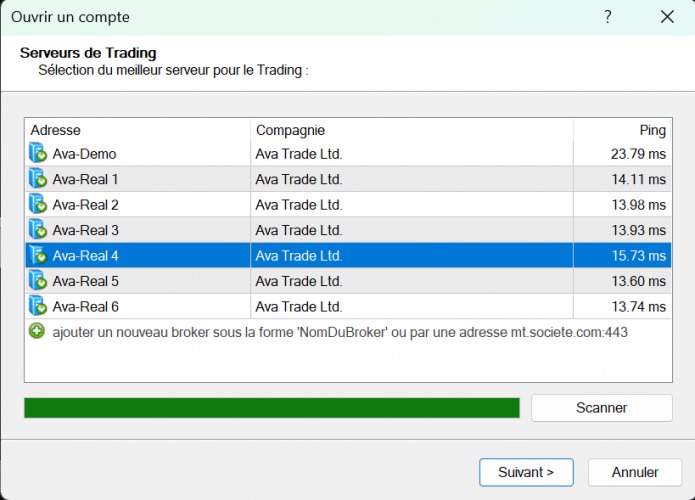Select the 13.60 ms ping value
The width and height of the screenshot is (695, 500).
coord(638,281)
